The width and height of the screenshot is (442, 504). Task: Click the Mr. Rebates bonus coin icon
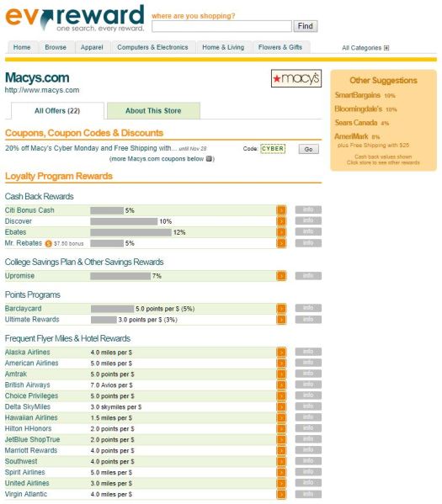click(48, 244)
